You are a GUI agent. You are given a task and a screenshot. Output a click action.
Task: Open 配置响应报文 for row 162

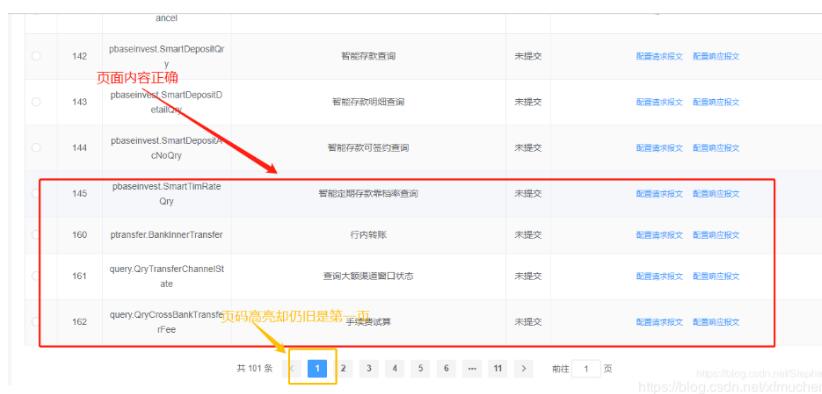point(716,322)
